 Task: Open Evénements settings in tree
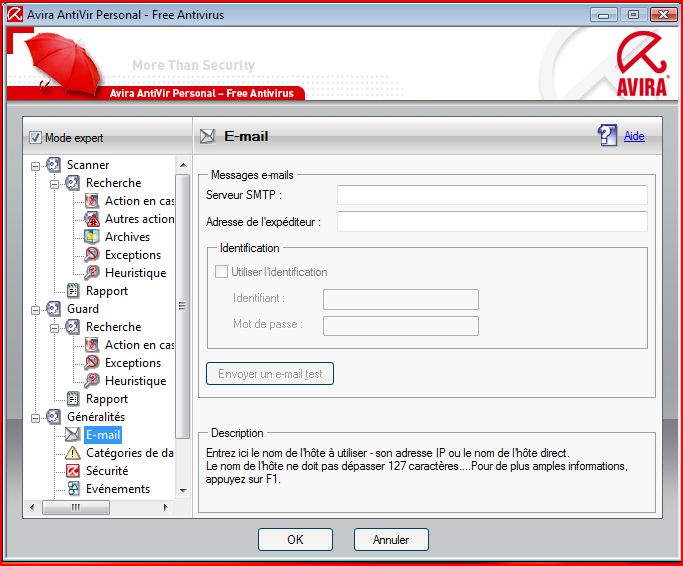point(118,488)
